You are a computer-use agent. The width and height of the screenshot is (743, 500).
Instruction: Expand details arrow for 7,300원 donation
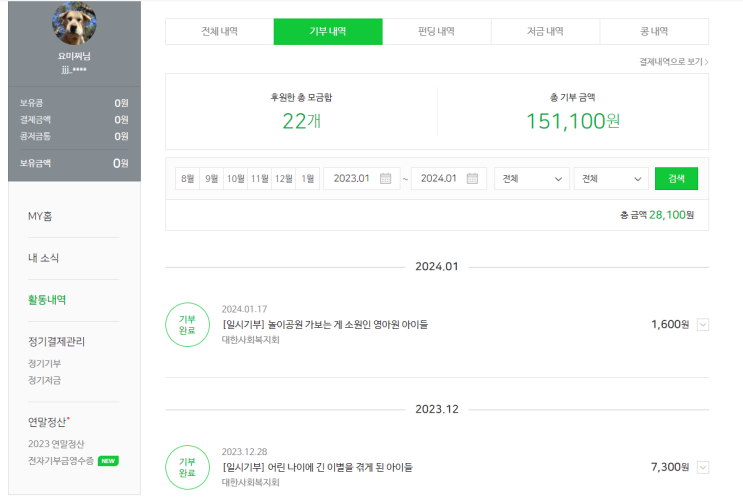point(702,467)
